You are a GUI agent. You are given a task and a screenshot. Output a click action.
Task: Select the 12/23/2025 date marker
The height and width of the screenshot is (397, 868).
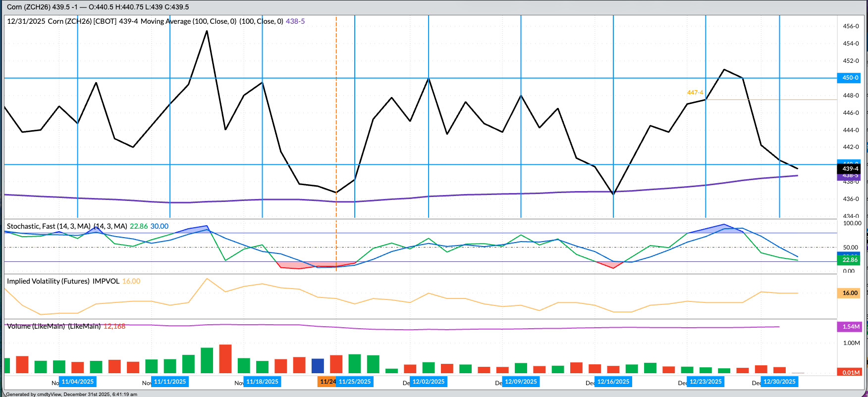point(705,382)
